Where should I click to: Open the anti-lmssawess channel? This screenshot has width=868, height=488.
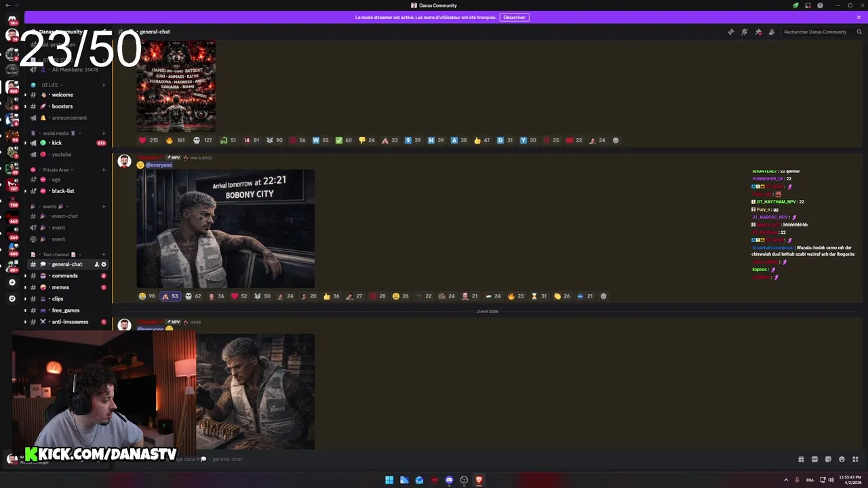[70, 322]
